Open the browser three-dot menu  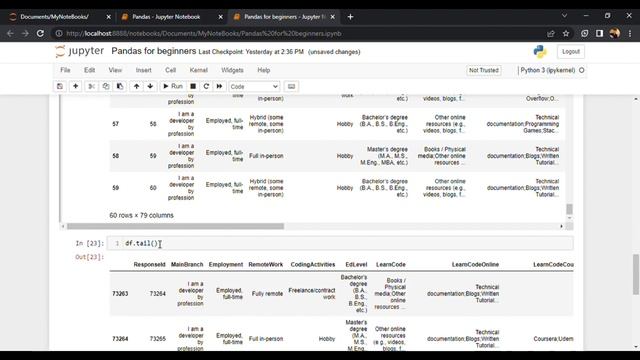pyautogui.click(x=630, y=33)
